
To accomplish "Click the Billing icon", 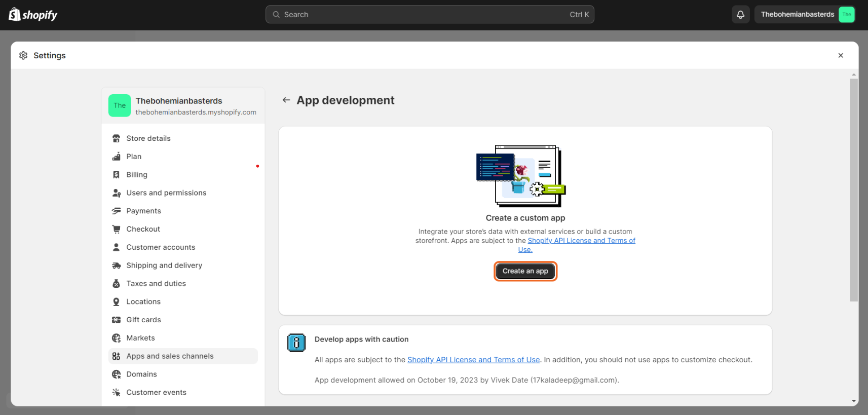I will tap(117, 175).
